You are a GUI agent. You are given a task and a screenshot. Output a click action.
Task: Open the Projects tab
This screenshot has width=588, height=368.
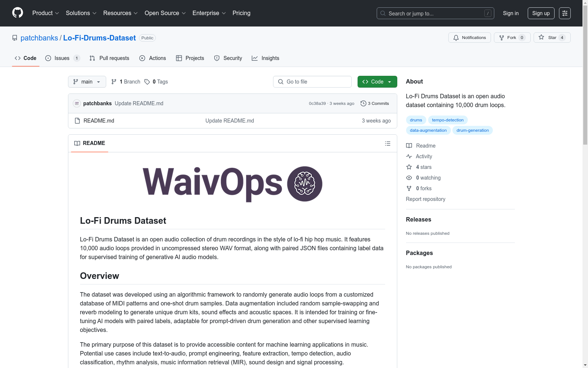[x=190, y=58]
